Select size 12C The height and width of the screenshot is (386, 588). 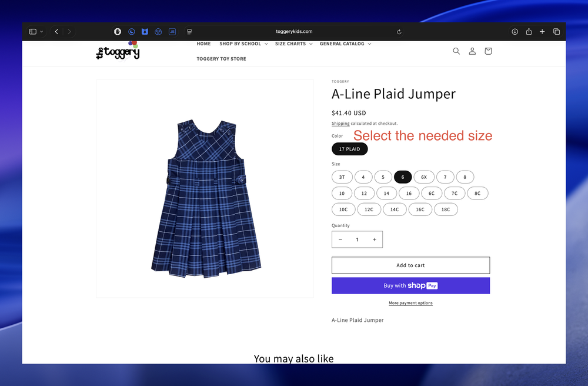click(369, 209)
